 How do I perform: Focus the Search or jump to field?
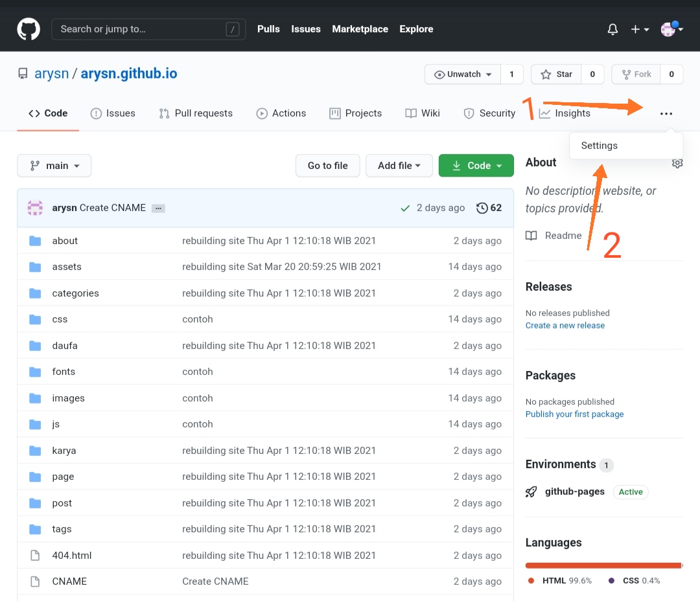148,29
